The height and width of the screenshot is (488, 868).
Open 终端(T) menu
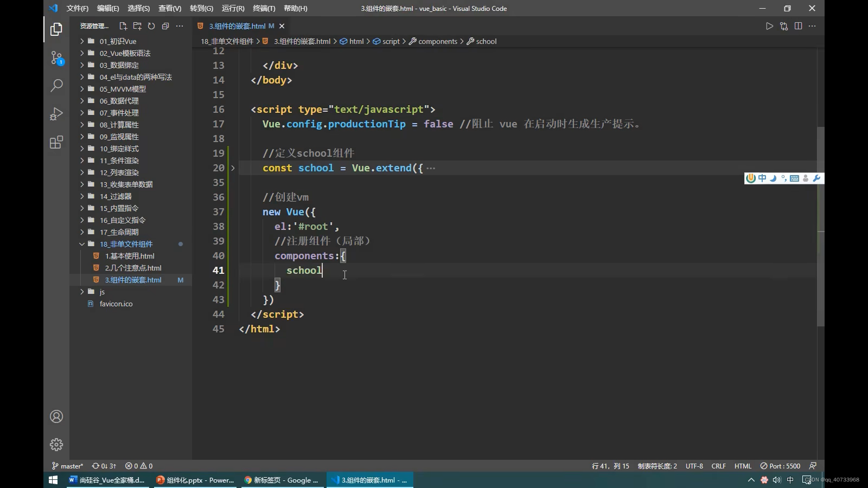pos(264,8)
